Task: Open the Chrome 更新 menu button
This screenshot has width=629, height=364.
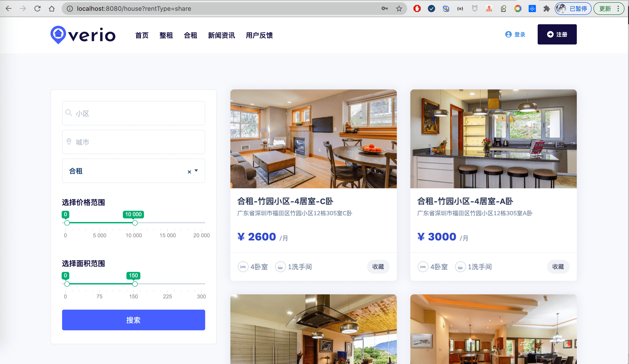Action: click(609, 9)
